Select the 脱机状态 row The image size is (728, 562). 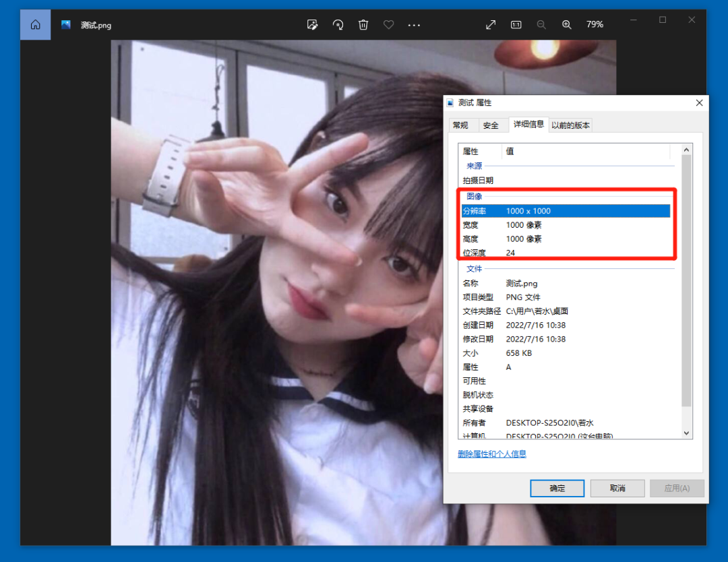pos(566,395)
